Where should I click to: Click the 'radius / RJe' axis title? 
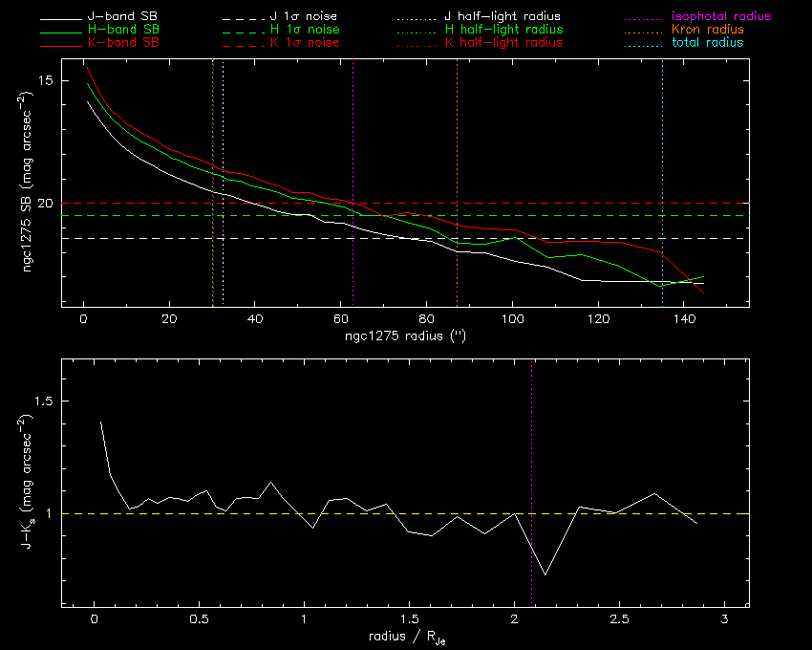point(407,637)
